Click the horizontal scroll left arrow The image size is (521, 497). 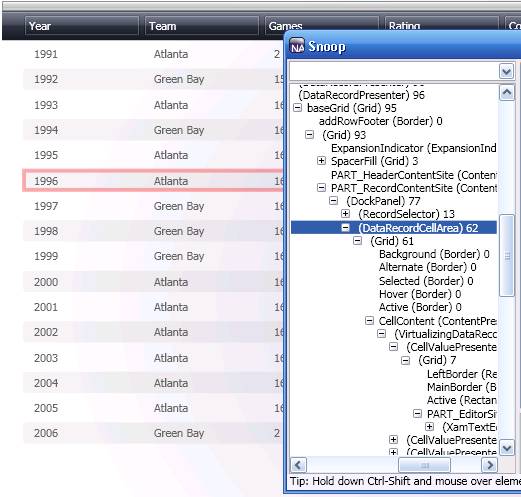pyautogui.click(x=298, y=465)
